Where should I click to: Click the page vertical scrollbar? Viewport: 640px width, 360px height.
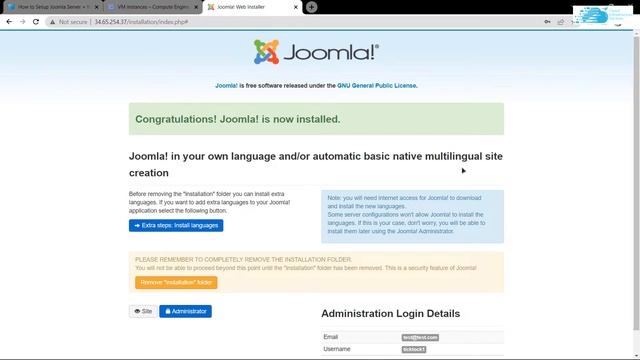coord(636,184)
